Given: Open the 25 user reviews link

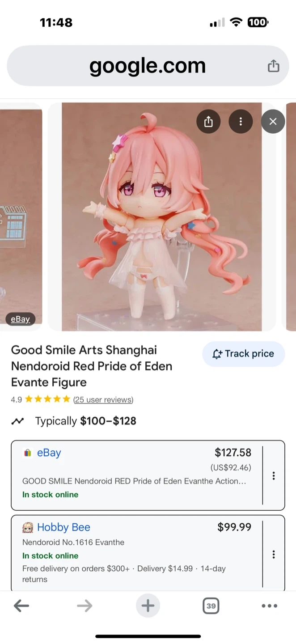Looking at the screenshot, I should pos(103,399).
